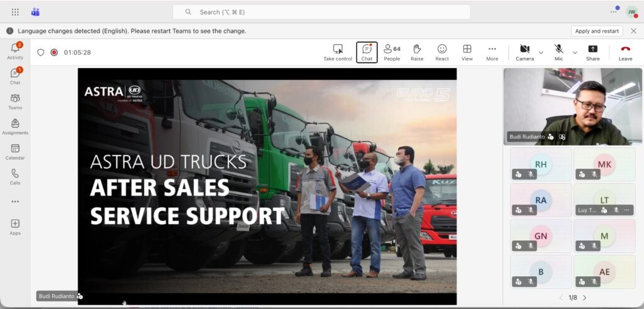Open the React emoji menu
This screenshot has width=644, height=309.
tap(442, 53)
